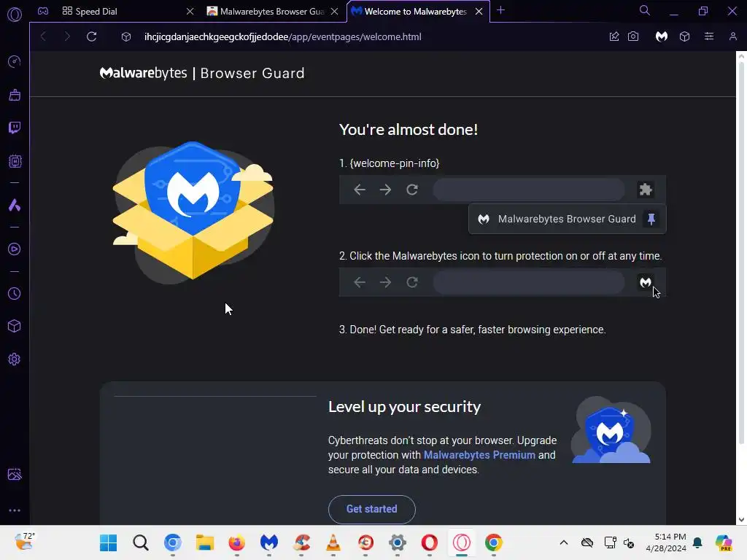The image size is (747, 560).
Task: Open GX Corner gamepad icon
Action: click(43, 11)
